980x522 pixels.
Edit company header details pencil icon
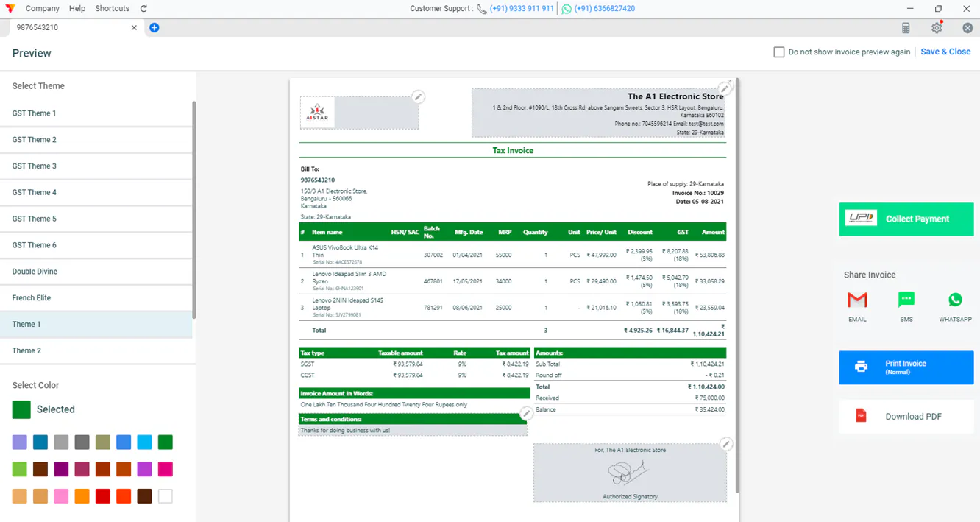pyautogui.click(x=725, y=89)
